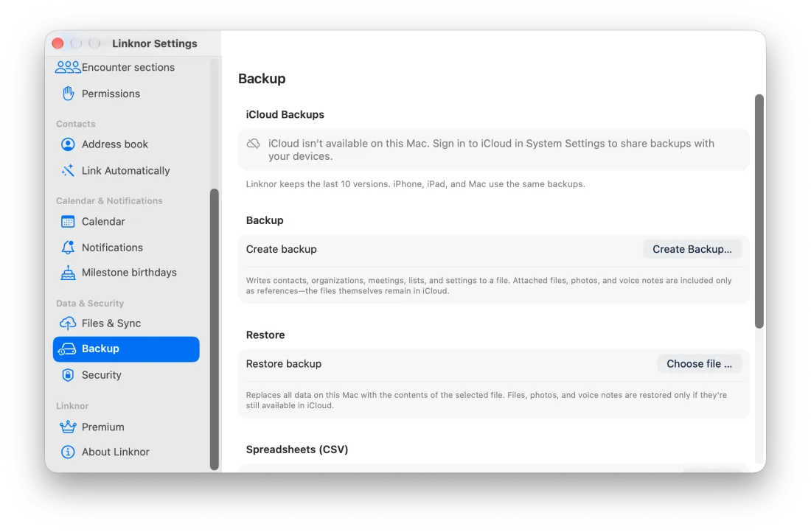811x532 pixels.
Task: Open the About Linknor sidebar item
Action: coord(126,452)
